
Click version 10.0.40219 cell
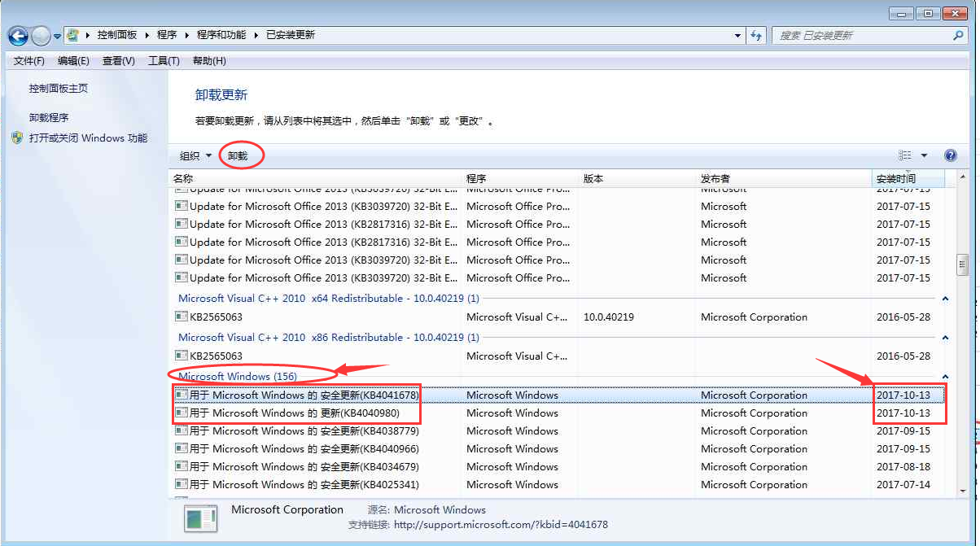[609, 317]
